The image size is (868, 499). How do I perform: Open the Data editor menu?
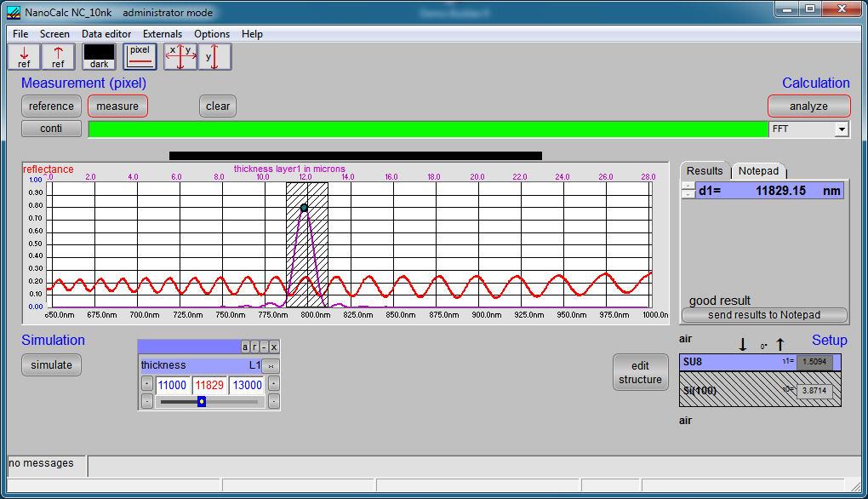click(x=106, y=34)
